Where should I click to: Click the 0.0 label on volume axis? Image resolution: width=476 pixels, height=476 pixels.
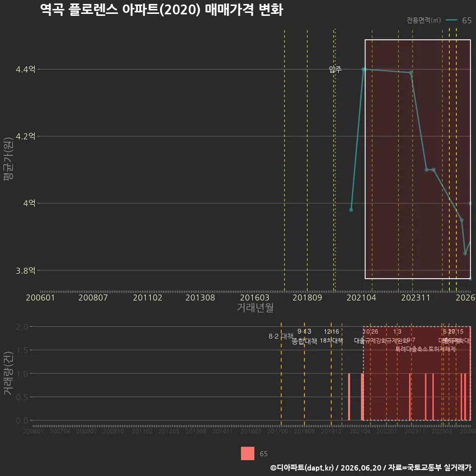tap(22, 420)
